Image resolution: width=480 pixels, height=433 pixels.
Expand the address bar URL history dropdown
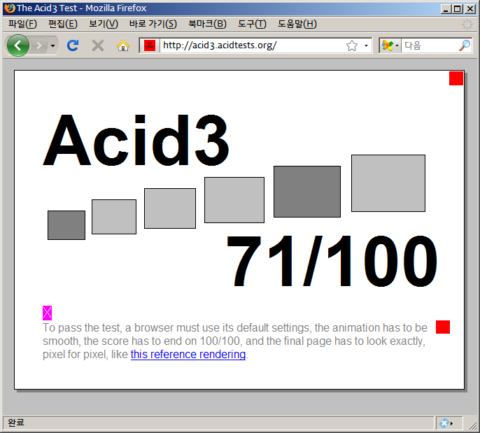pyautogui.click(x=366, y=46)
